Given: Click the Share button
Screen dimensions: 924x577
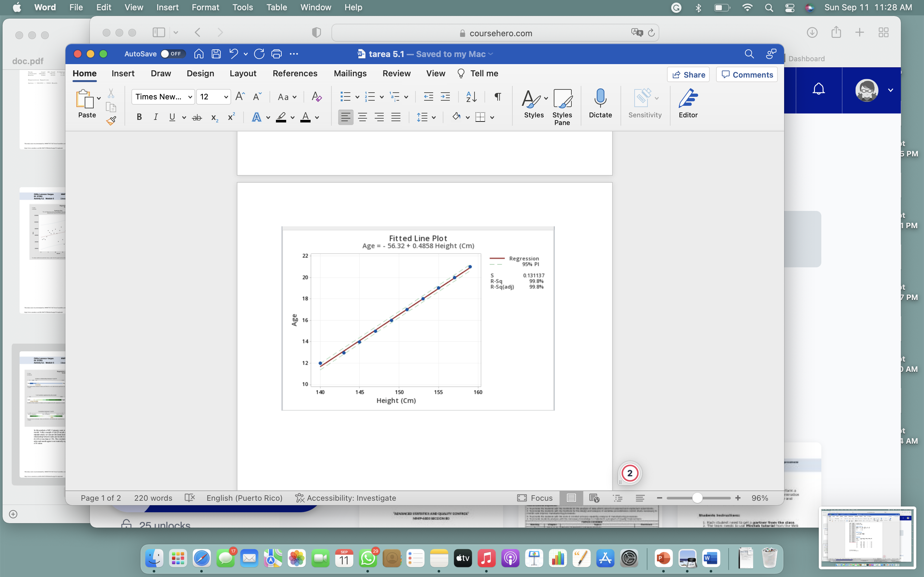Looking at the screenshot, I should tap(688, 74).
